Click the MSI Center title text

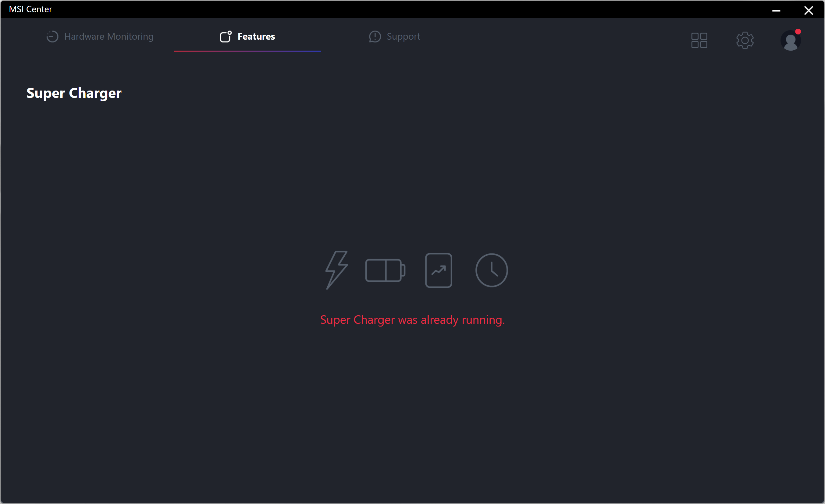tap(30, 9)
